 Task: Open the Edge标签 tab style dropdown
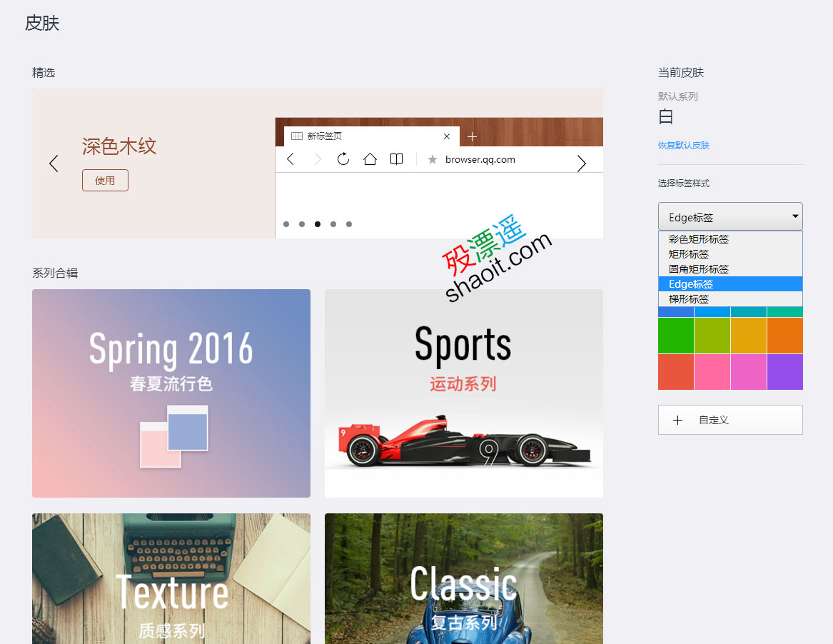(x=730, y=217)
